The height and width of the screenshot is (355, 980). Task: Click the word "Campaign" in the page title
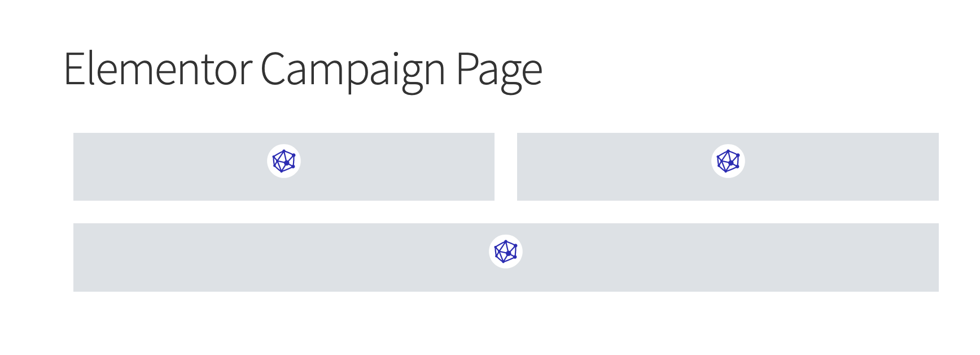(353, 70)
